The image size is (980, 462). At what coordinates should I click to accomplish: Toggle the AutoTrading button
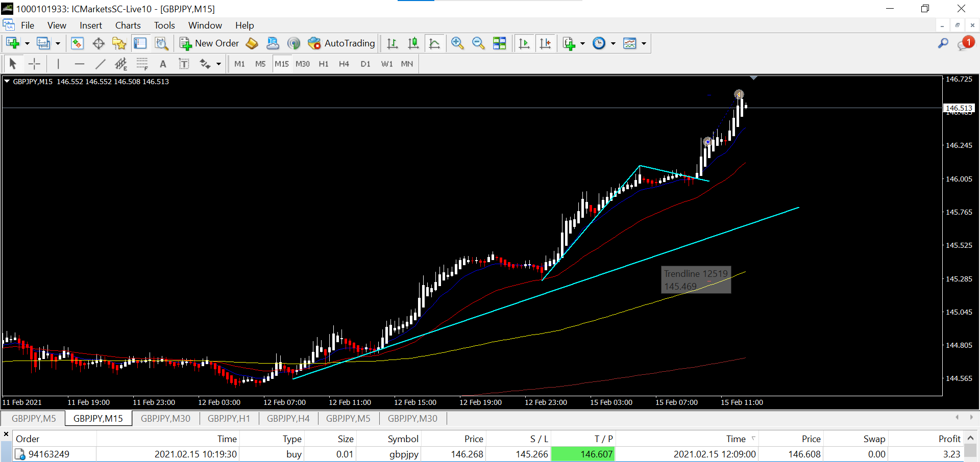point(341,43)
